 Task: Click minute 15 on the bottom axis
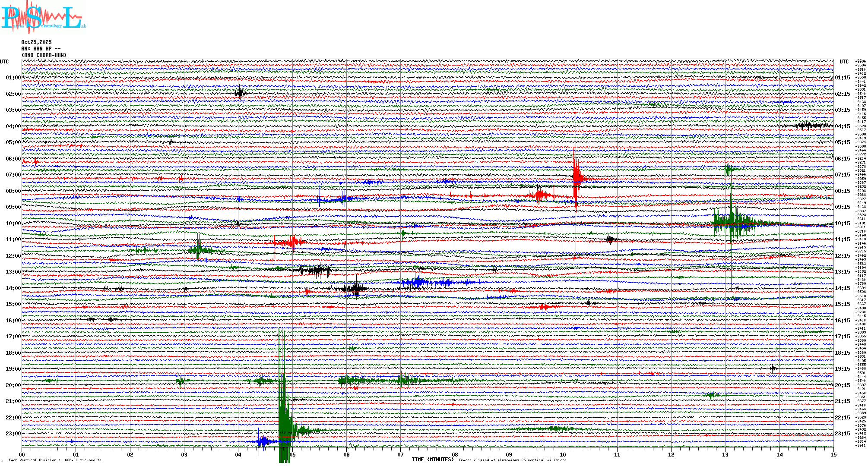[833, 455]
